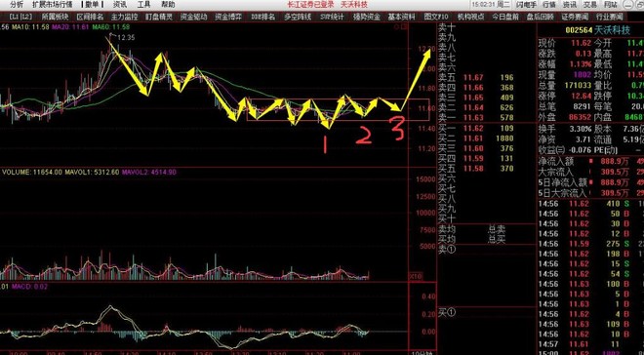Select the 盘后回顾 toolbar item
The image size is (644, 355).
tap(540, 17)
